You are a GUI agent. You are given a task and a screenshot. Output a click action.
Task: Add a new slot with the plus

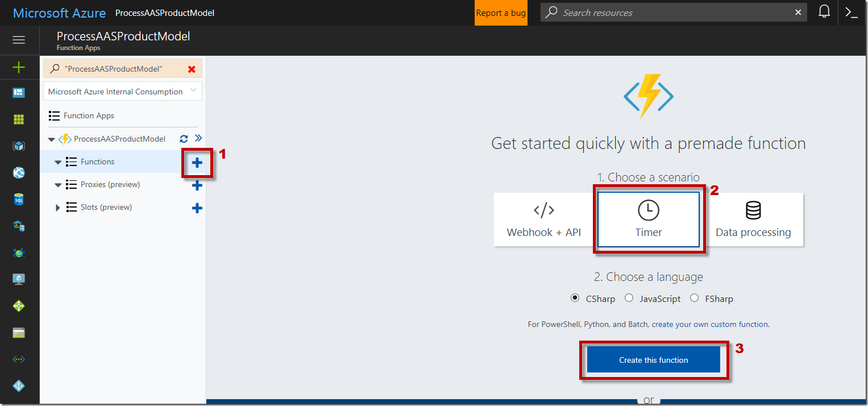click(197, 208)
